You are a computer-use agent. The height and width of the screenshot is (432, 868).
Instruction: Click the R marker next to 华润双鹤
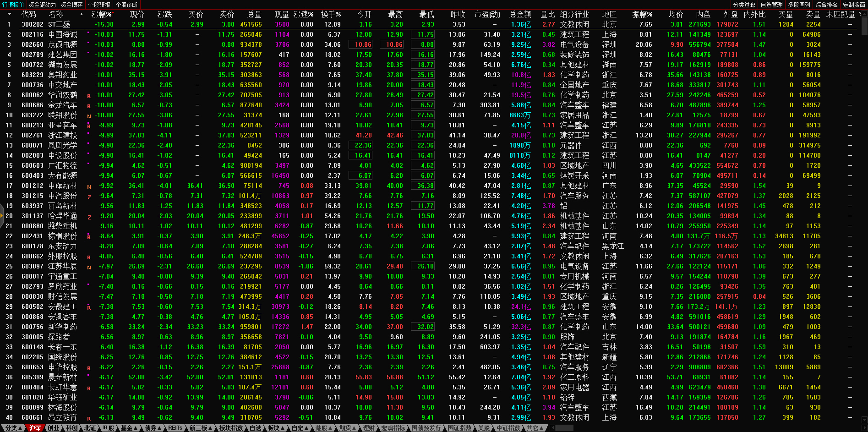click(89, 96)
